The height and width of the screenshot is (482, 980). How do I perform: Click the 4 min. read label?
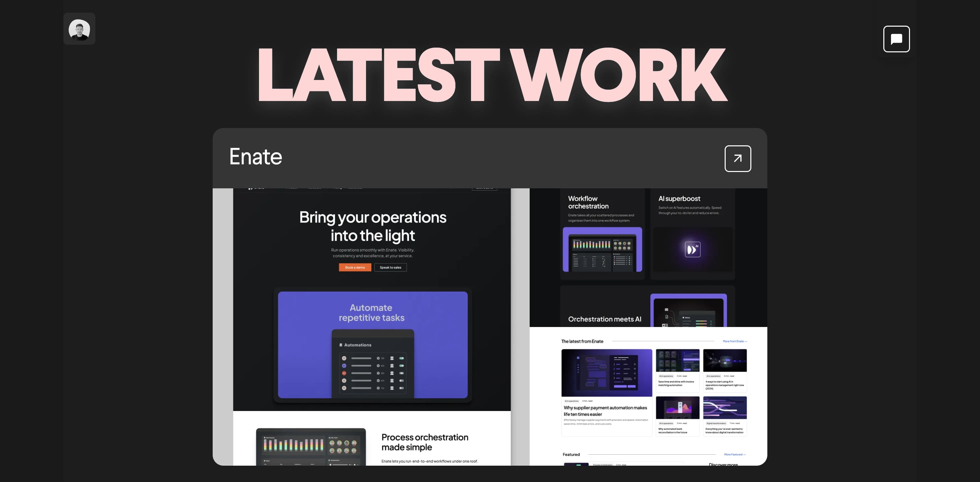(x=587, y=401)
